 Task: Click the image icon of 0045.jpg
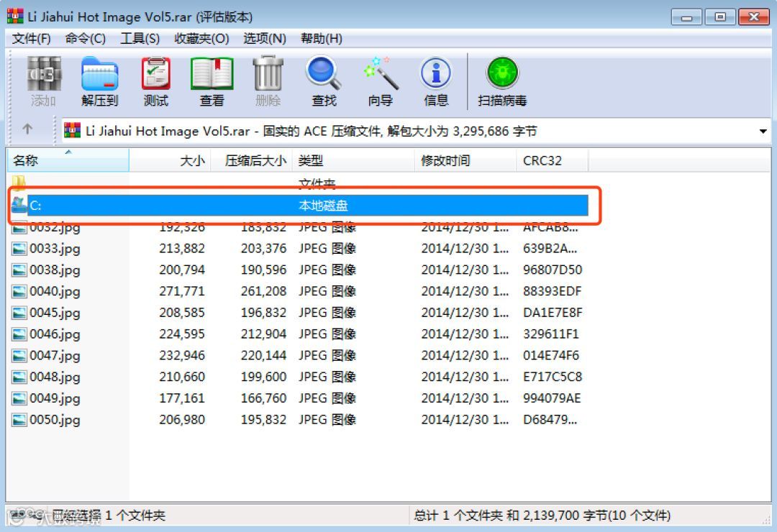pos(19,313)
